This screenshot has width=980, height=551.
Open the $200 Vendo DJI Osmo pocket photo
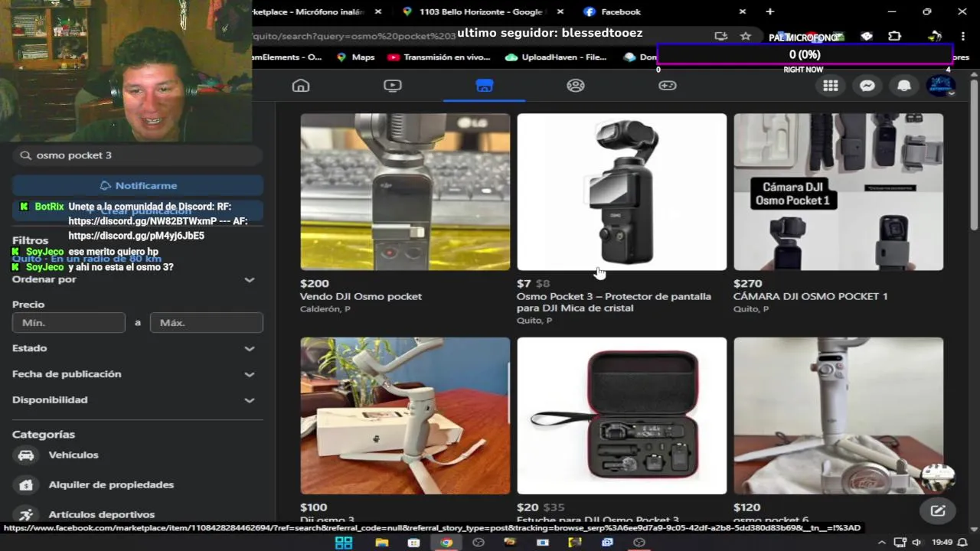405,192
